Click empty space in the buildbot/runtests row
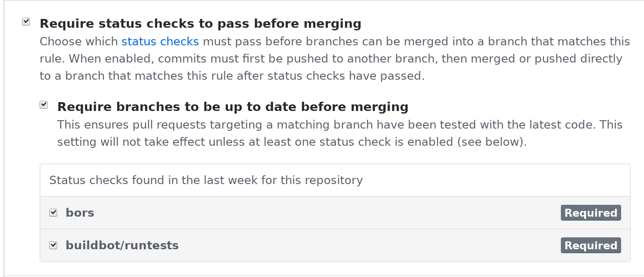The height and width of the screenshot is (277, 644). click(x=370, y=246)
